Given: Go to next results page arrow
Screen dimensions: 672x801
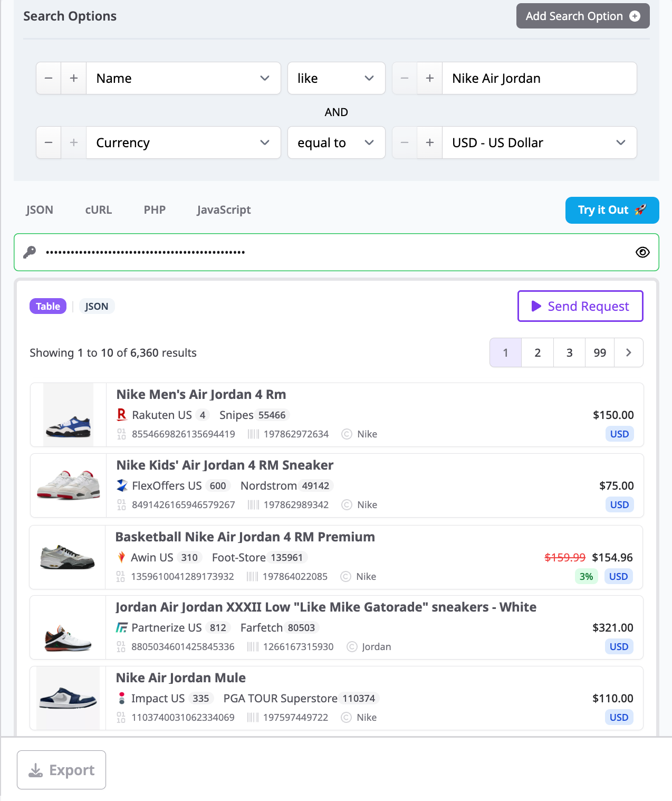Looking at the screenshot, I should point(628,352).
